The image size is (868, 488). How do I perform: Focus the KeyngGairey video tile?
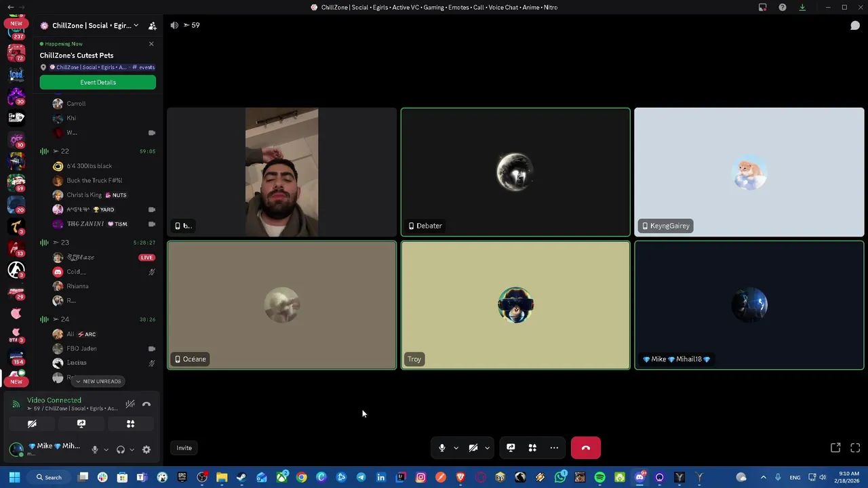pos(749,172)
